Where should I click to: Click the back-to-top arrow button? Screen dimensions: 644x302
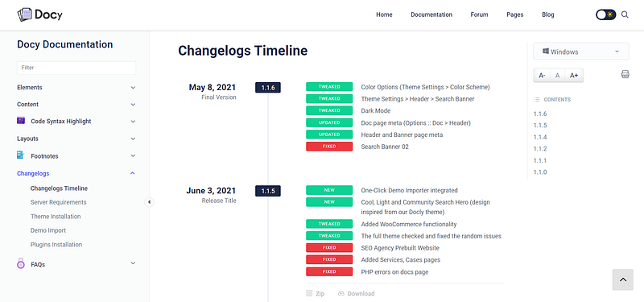tap(622, 279)
